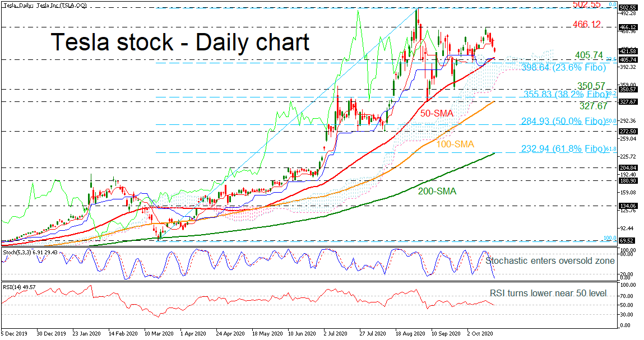Click the 10 Mar 2020 date label
This screenshot has height=340, width=644.
pyautogui.click(x=159, y=334)
